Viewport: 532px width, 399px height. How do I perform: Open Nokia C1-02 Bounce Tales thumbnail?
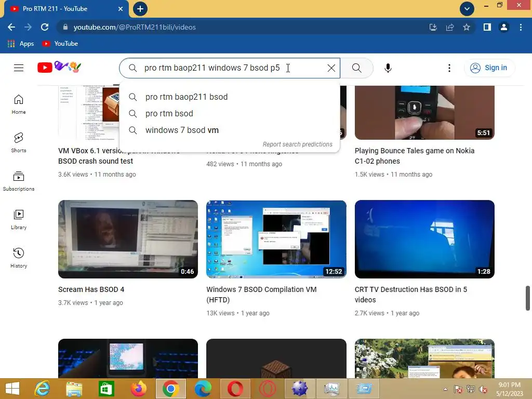pos(424,113)
